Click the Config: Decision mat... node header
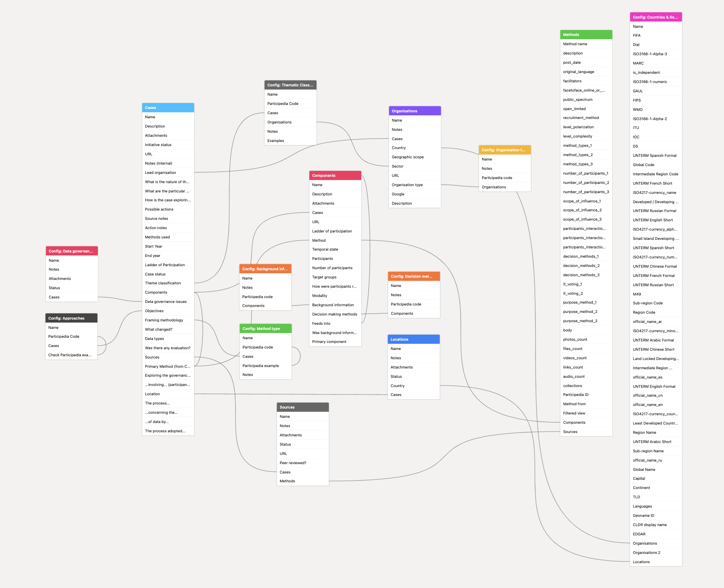This screenshot has height=588, width=724. [x=412, y=277]
